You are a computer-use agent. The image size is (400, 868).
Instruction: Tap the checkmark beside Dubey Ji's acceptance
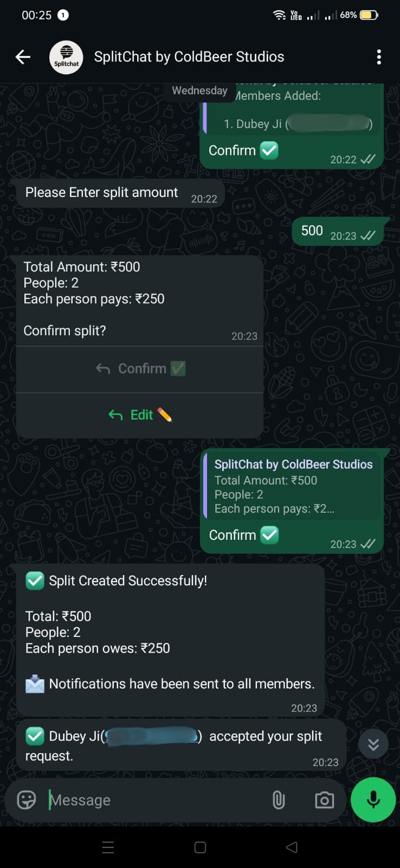click(35, 736)
